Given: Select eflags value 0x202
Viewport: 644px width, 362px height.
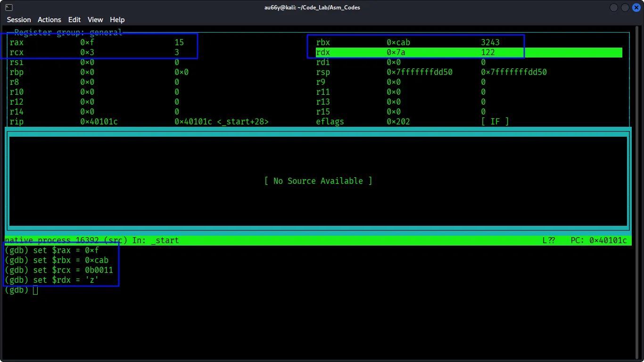Looking at the screenshot, I should pyautogui.click(x=398, y=122).
